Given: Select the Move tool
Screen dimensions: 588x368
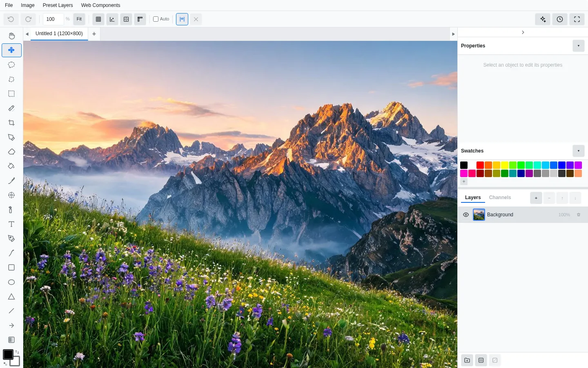Looking at the screenshot, I should click(x=11, y=50).
